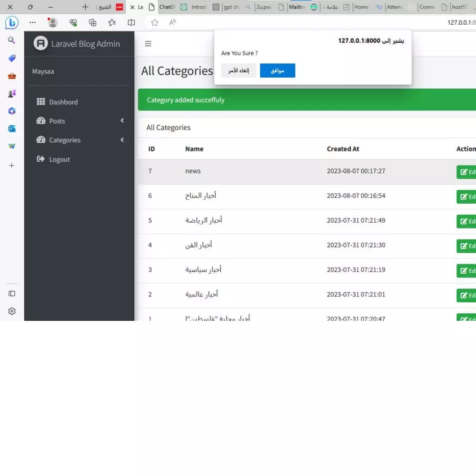Open sidebar Search icon

click(x=11, y=40)
